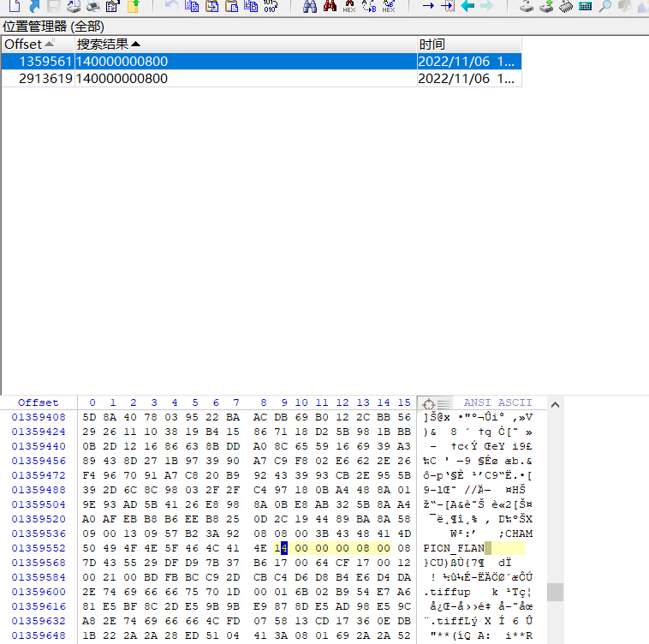This screenshot has width=649, height=644.
Task: Click the dark red binoculars search icon
Action: tap(330, 6)
